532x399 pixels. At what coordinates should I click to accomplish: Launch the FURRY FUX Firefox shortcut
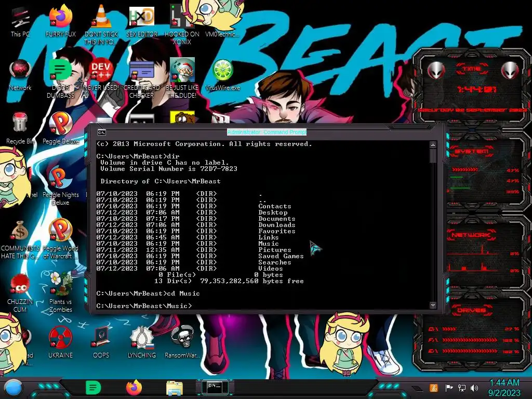(60, 21)
